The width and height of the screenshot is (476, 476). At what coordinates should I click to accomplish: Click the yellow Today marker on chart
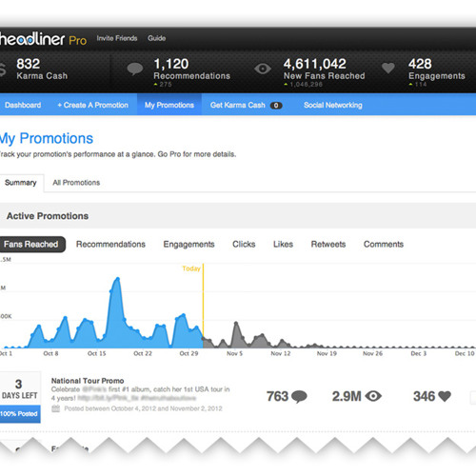point(191,268)
